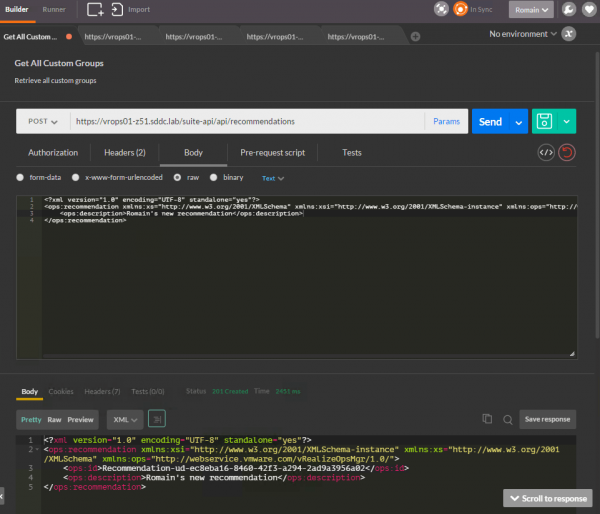Select the request Body tab
Screen dimensions: 600x514
click(193, 153)
